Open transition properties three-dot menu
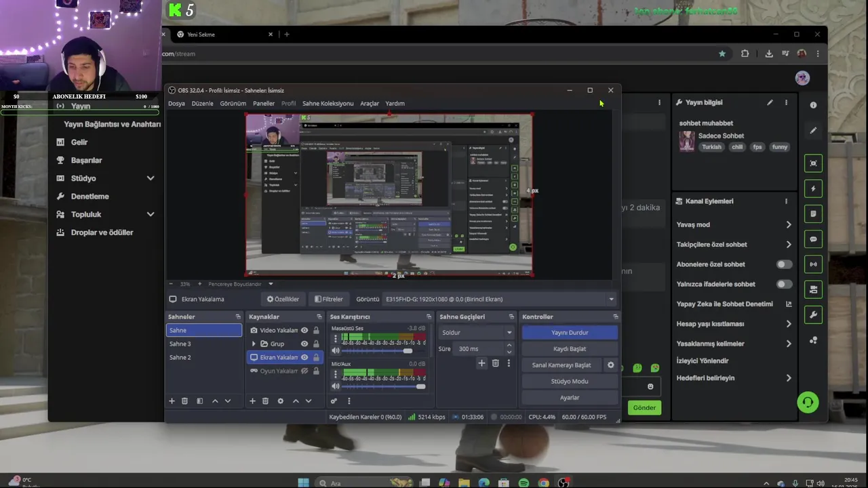Screen dimensions: 868x488 pyautogui.click(x=509, y=363)
